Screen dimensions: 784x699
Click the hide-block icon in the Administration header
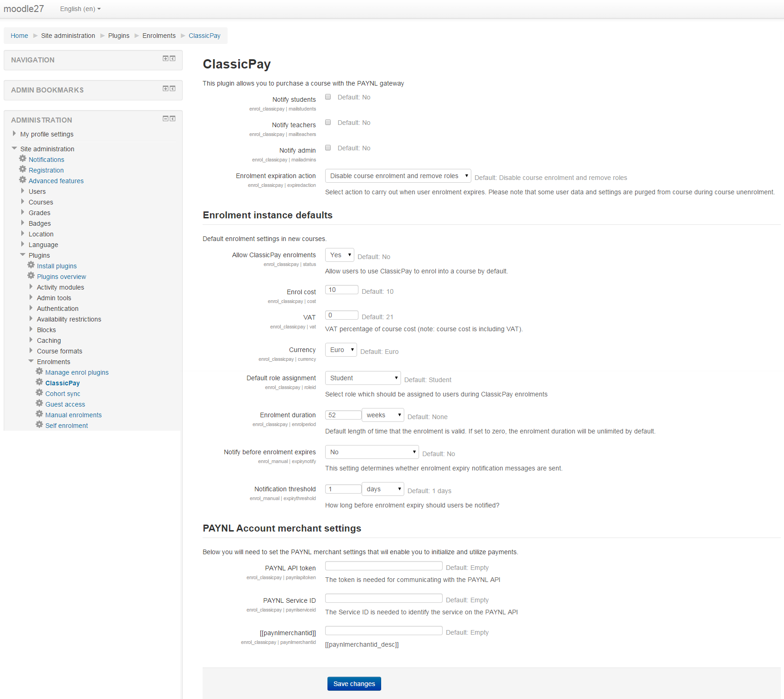tap(166, 119)
